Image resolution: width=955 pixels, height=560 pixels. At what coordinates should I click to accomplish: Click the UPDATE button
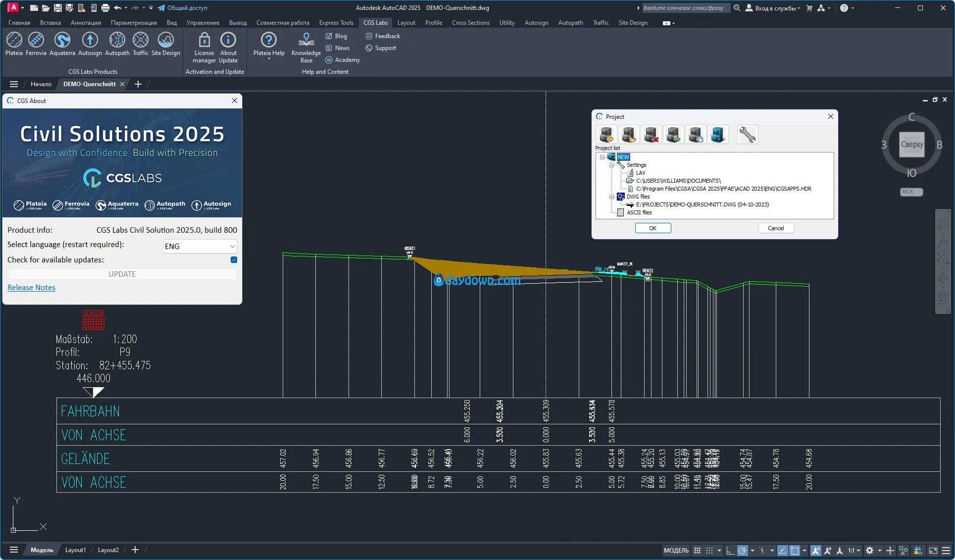122,274
